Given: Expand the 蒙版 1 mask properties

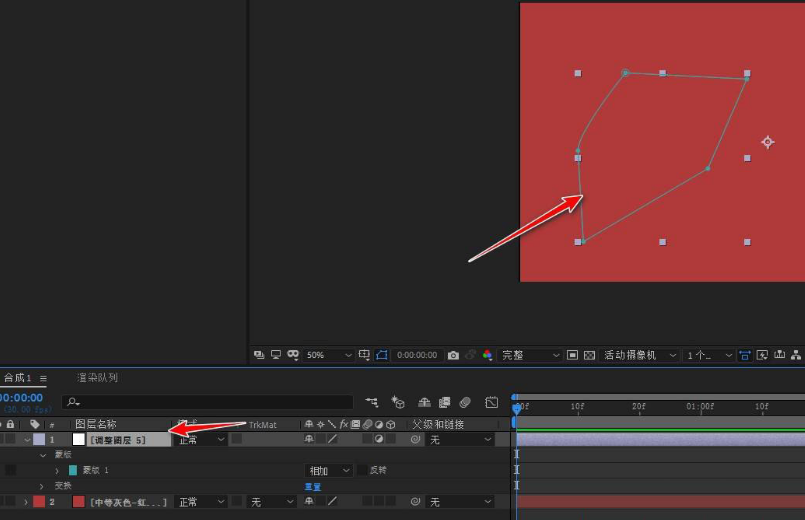Looking at the screenshot, I should click(x=57, y=471).
